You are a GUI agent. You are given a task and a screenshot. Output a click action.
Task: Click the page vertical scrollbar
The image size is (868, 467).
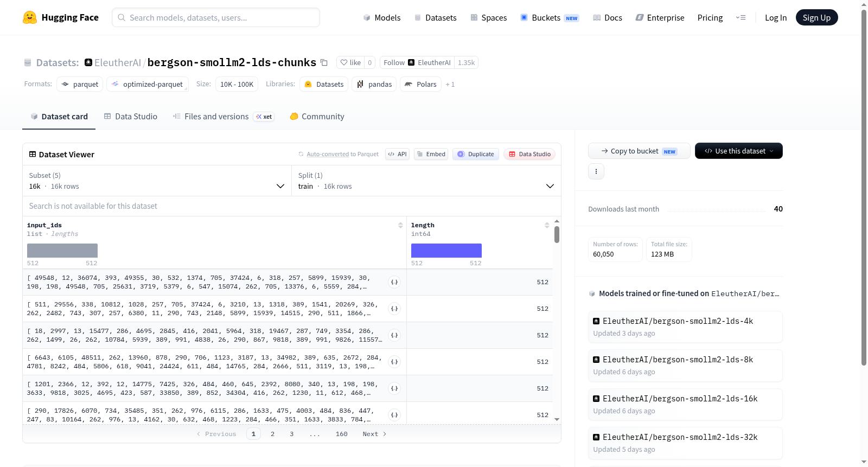864,187
